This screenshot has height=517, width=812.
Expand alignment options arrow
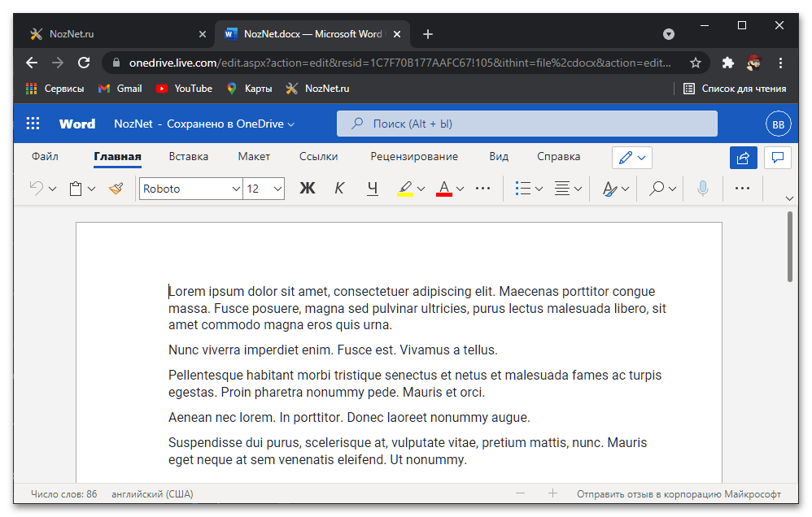pyautogui.click(x=578, y=189)
